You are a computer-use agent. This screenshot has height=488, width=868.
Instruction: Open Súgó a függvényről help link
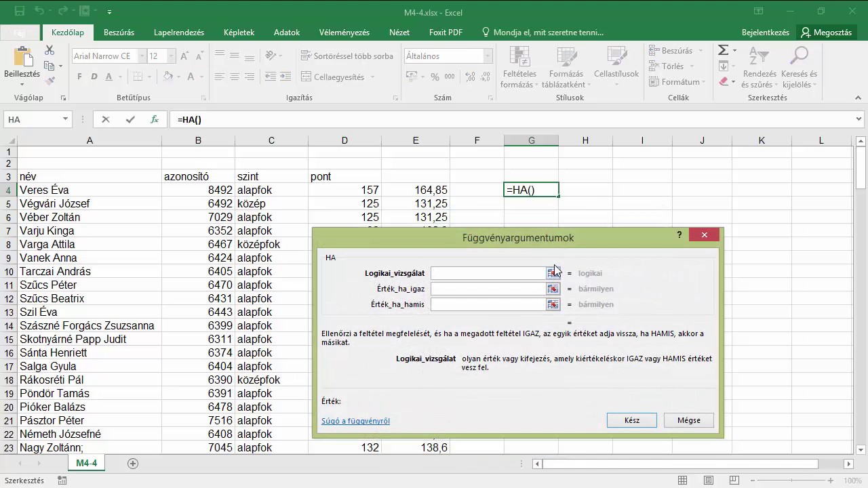tap(355, 421)
